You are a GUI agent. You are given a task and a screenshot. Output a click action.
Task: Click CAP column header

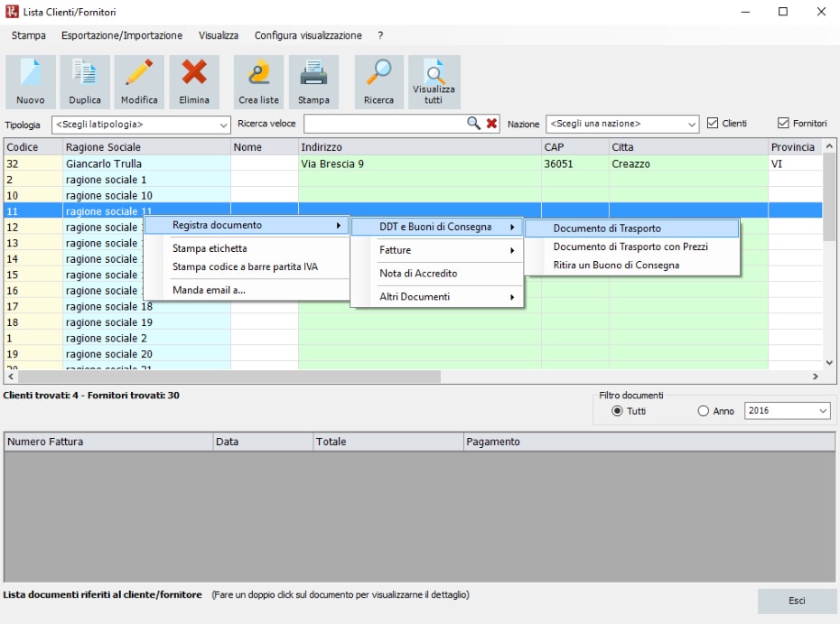pyautogui.click(x=574, y=147)
